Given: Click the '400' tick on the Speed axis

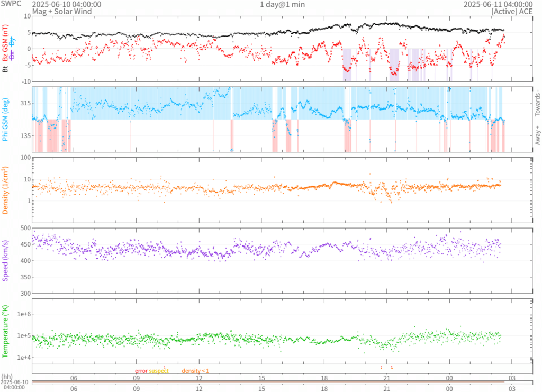Looking at the screenshot, I should 25,261.
